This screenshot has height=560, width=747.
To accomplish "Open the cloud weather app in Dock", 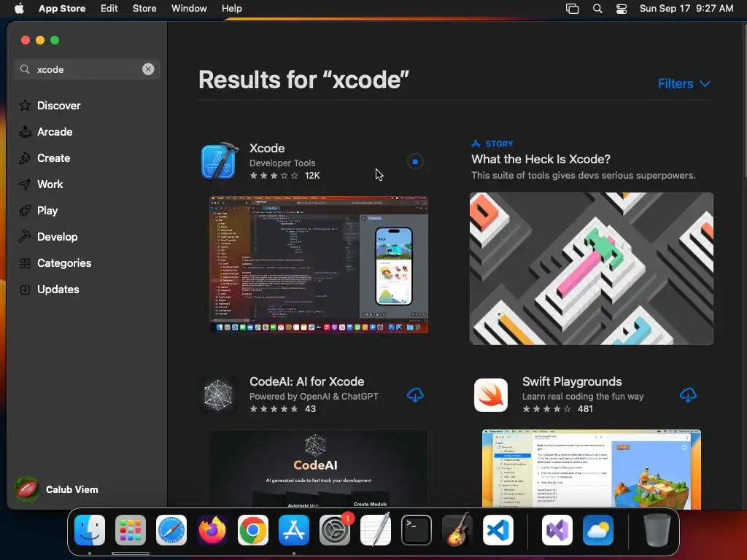I will [598, 530].
